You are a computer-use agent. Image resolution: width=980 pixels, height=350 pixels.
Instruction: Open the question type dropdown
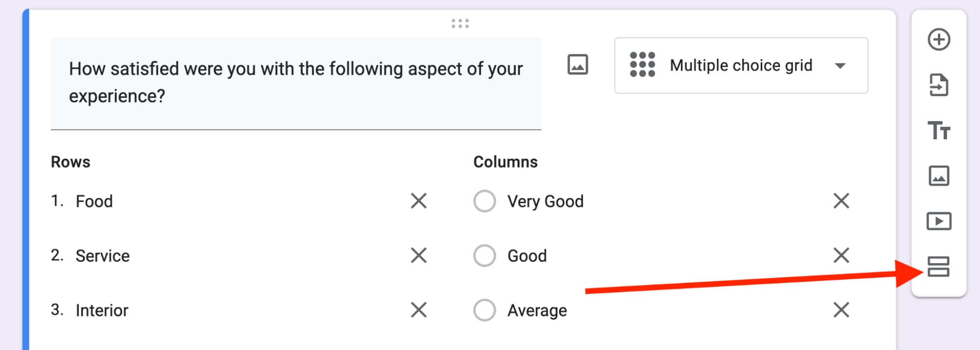[741, 65]
